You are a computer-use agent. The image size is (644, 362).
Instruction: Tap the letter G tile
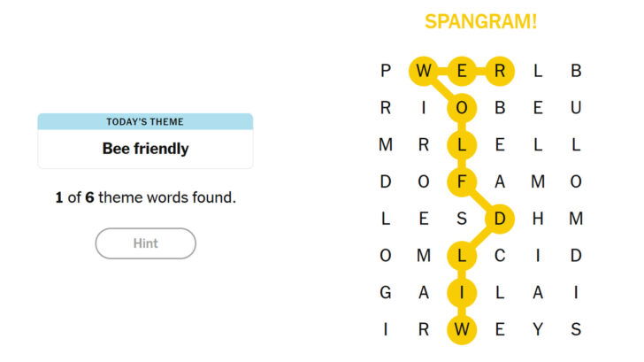tap(386, 293)
